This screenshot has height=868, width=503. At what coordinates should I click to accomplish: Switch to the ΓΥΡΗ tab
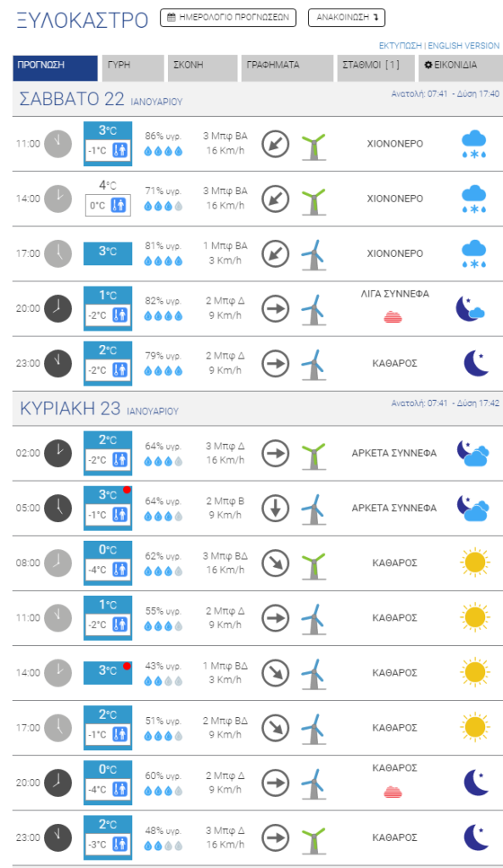point(133,68)
